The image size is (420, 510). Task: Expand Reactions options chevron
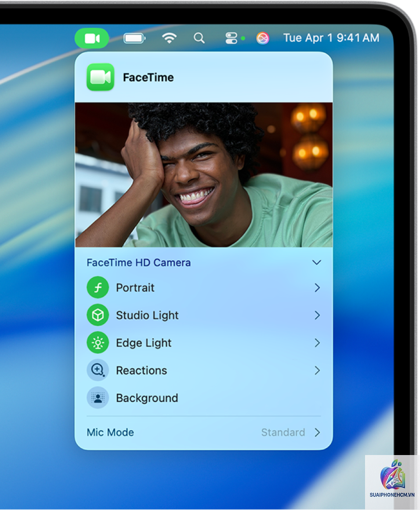pyautogui.click(x=317, y=370)
